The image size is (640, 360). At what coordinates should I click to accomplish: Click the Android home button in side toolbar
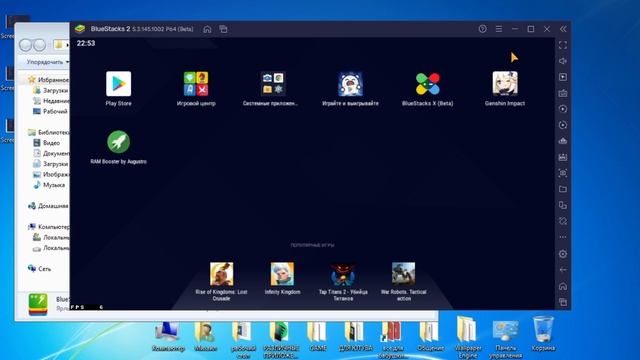tap(563, 286)
